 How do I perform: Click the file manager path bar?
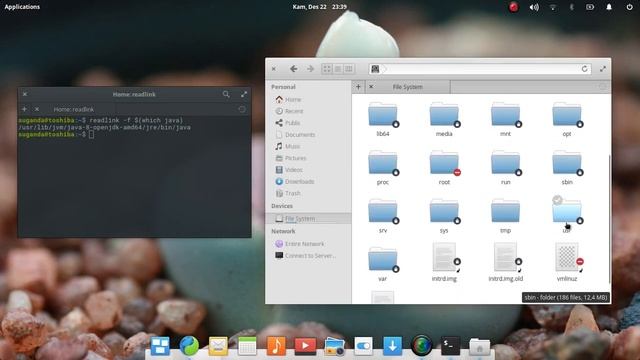[x=480, y=69]
